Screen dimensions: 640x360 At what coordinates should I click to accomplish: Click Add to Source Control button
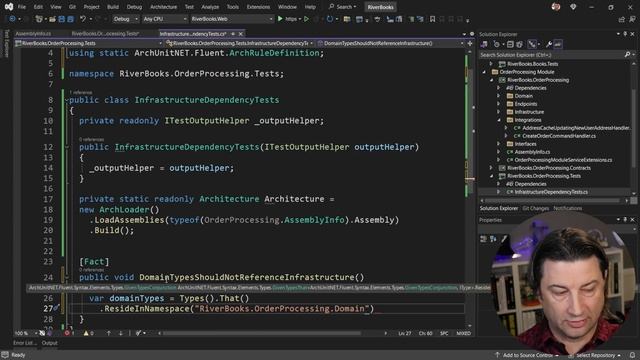(x=526, y=355)
